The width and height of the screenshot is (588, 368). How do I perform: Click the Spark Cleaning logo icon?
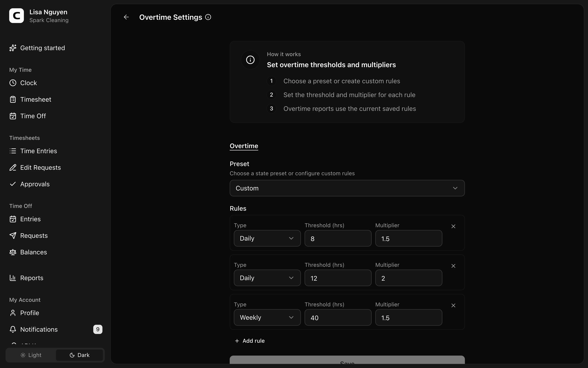click(17, 16)
